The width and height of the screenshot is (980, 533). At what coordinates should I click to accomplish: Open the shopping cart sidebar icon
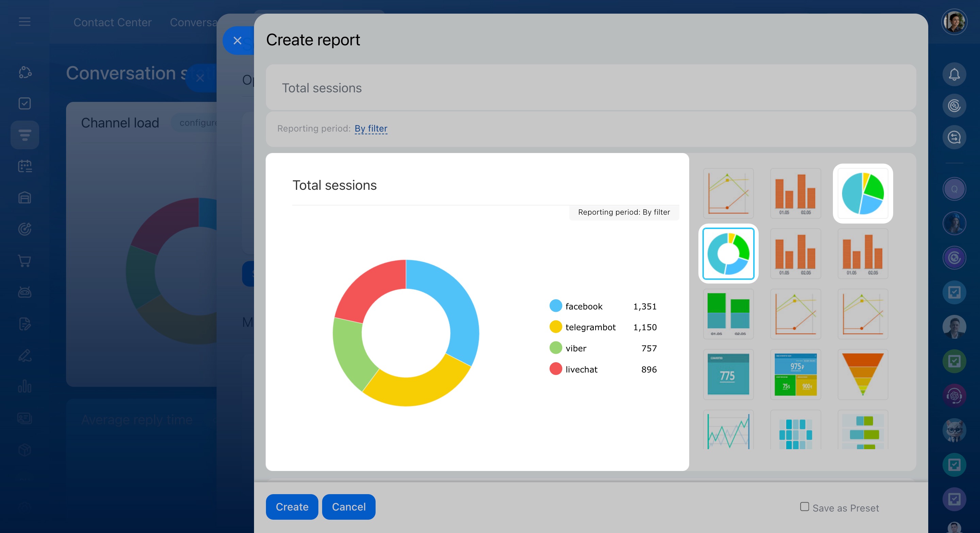[25, 261]
